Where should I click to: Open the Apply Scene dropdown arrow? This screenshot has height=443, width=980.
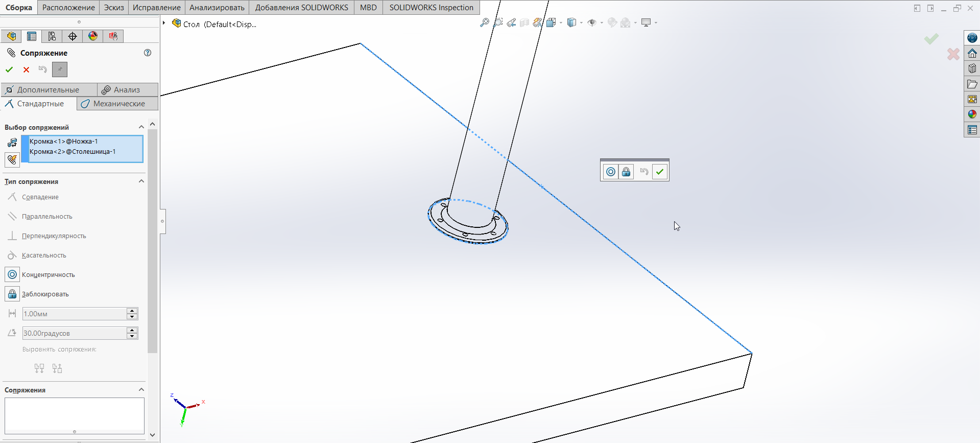635,22
